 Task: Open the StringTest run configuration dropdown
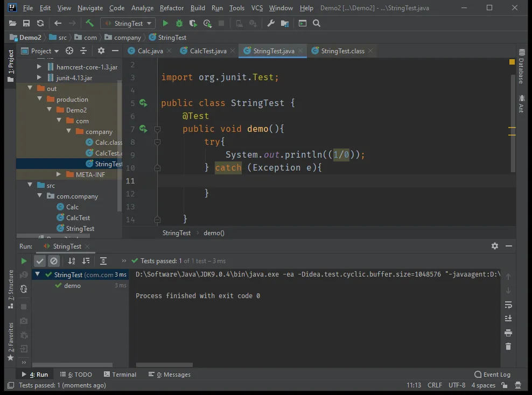click(x=128, y=23)
